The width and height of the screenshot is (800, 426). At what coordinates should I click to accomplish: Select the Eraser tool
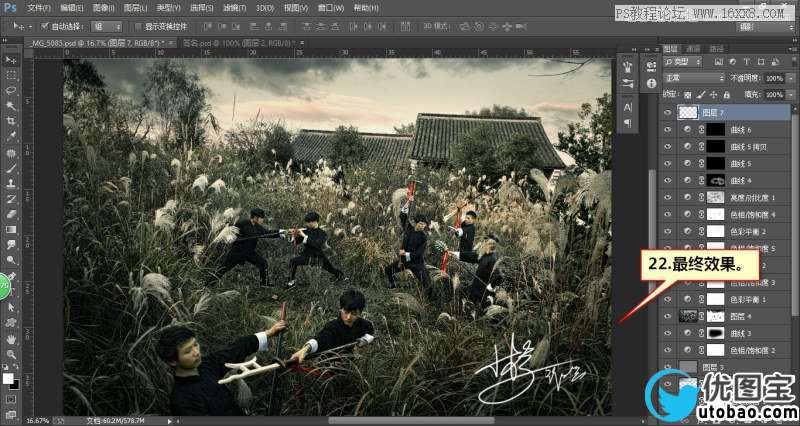[10, 214]
